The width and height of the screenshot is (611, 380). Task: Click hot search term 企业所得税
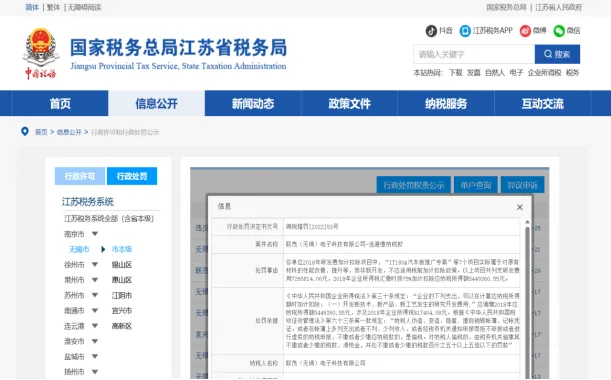[544, 72]
